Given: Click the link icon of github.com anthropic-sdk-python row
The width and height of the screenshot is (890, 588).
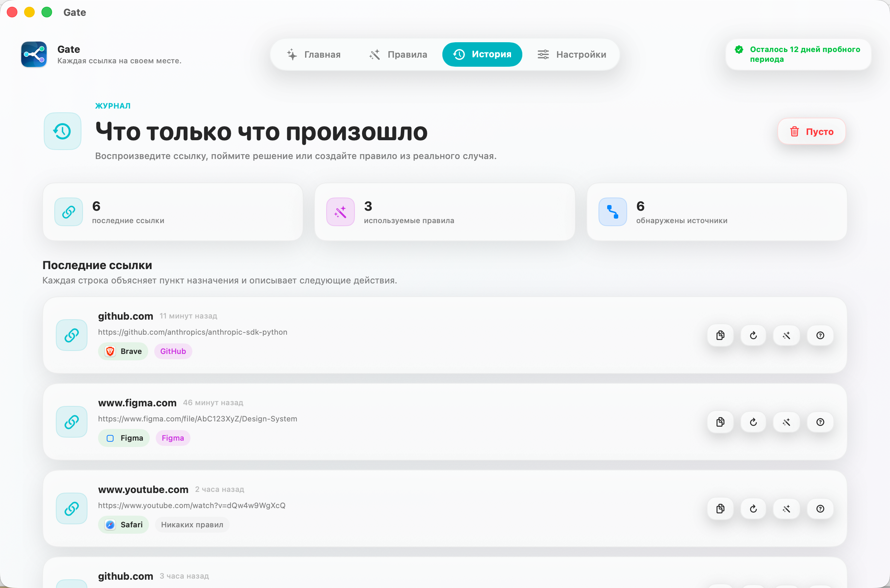Looking at the screenshot, I should click(72, 335).
